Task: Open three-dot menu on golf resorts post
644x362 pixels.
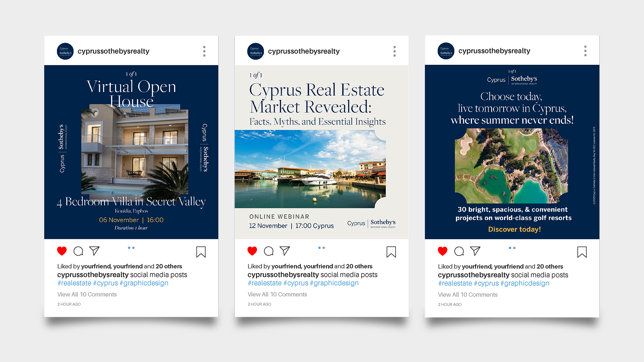Action: point(585,51)
